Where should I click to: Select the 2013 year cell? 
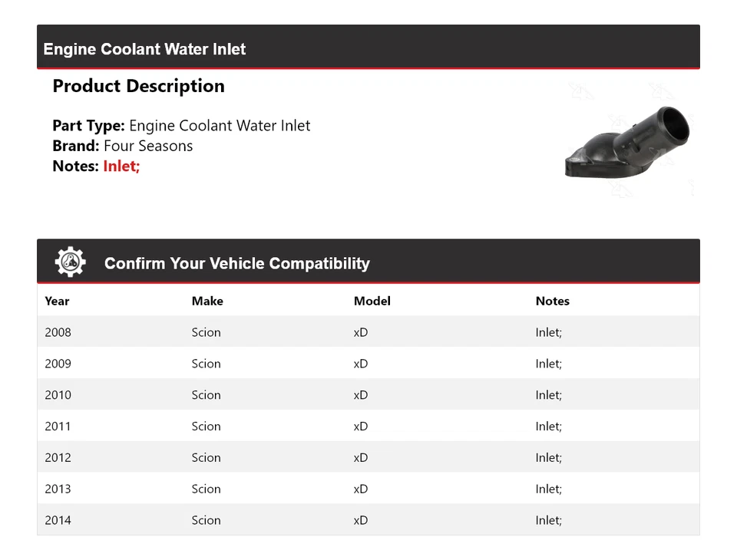(x=58, y=489)
